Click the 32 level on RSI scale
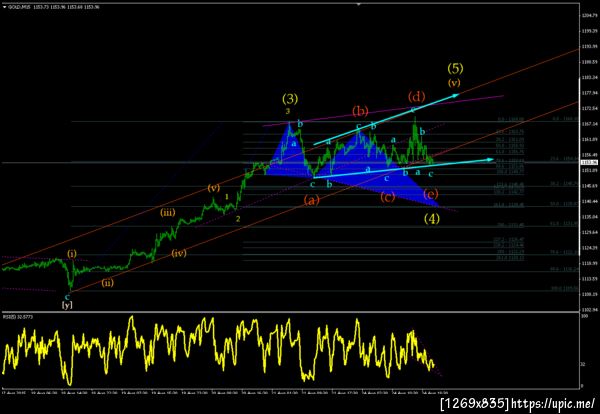 pos(584,364)
